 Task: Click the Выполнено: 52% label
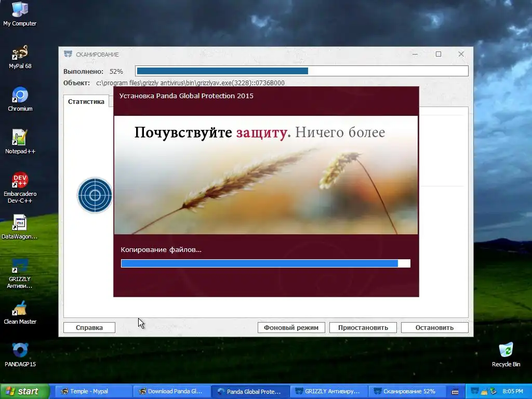coord(93,72)
